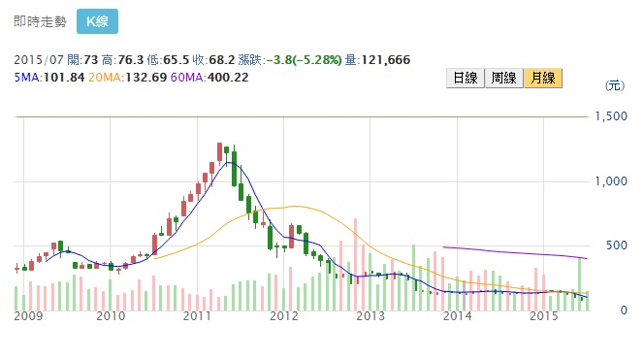This screenshot has width=644, height=359.
Task: Click the 低:65.5 low price
Action: 168,60
